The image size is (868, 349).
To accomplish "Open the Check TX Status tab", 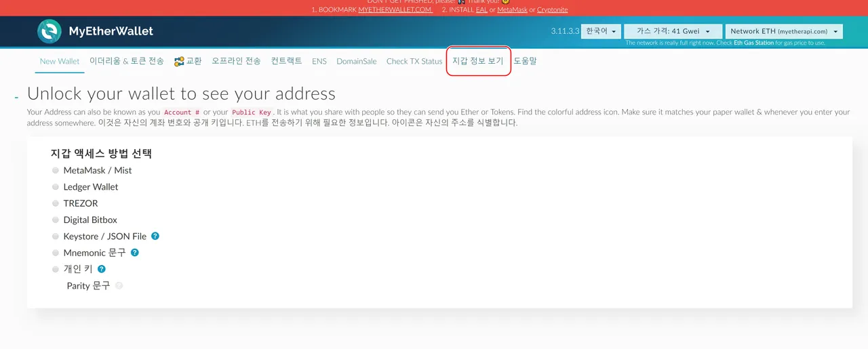I will pyautogui.click(x=414, y=61).
